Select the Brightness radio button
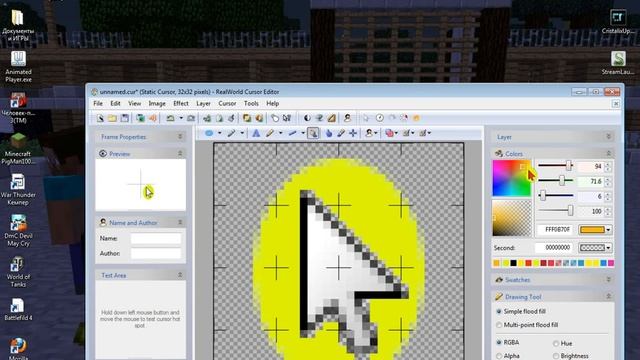This screenshot has height=360, width=640. click(x=556, y=356)
